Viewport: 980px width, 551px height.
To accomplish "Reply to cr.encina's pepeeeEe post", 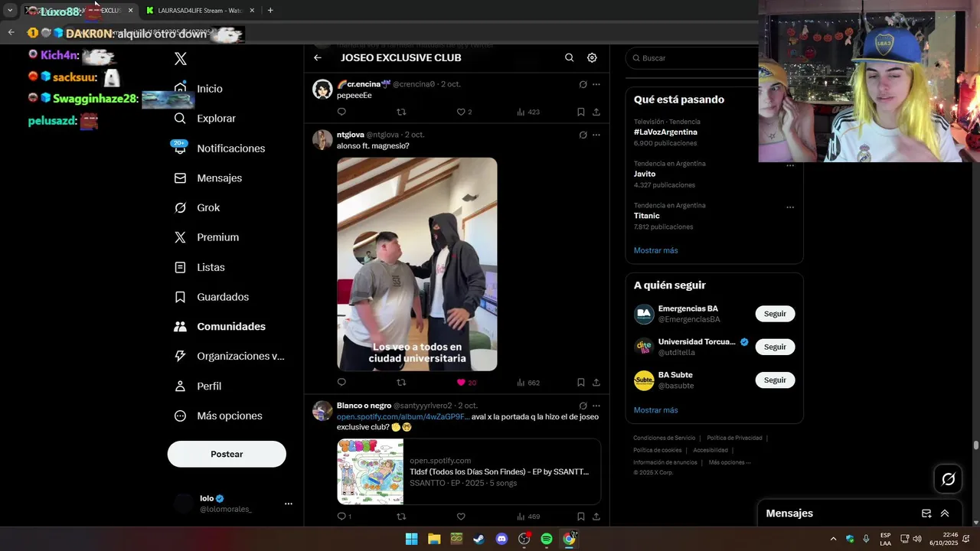I will [x=341, y=112].
